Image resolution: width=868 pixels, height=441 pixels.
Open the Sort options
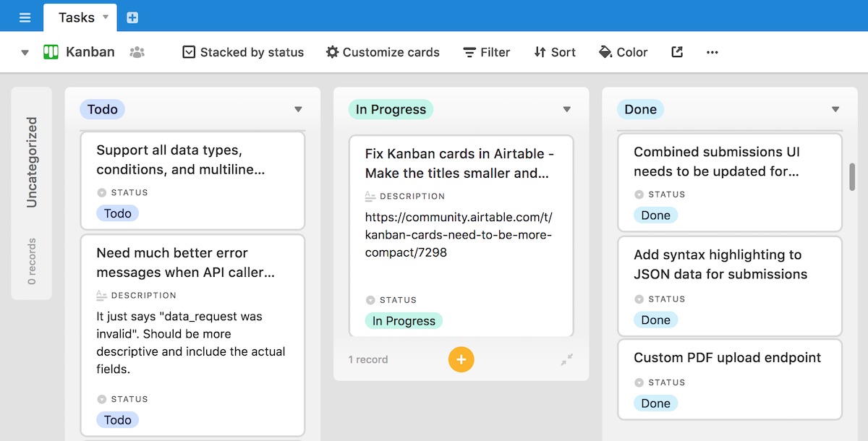[x=554, y=52]
